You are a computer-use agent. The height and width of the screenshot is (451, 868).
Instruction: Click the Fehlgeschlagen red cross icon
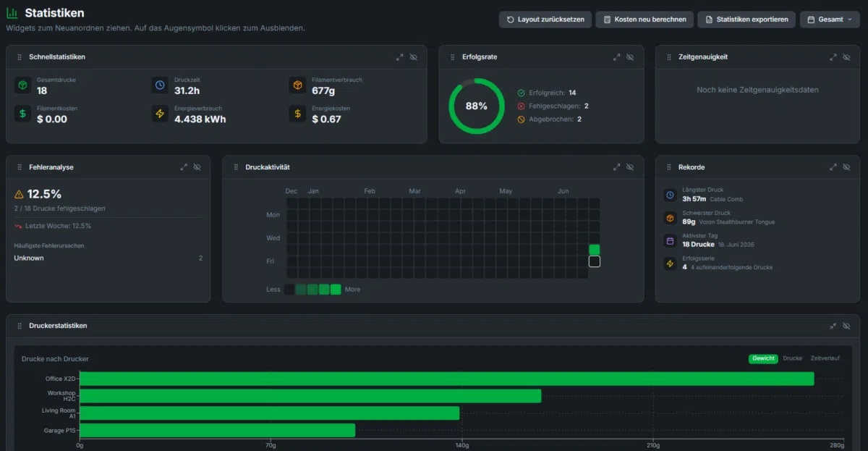tap(521, 106)
